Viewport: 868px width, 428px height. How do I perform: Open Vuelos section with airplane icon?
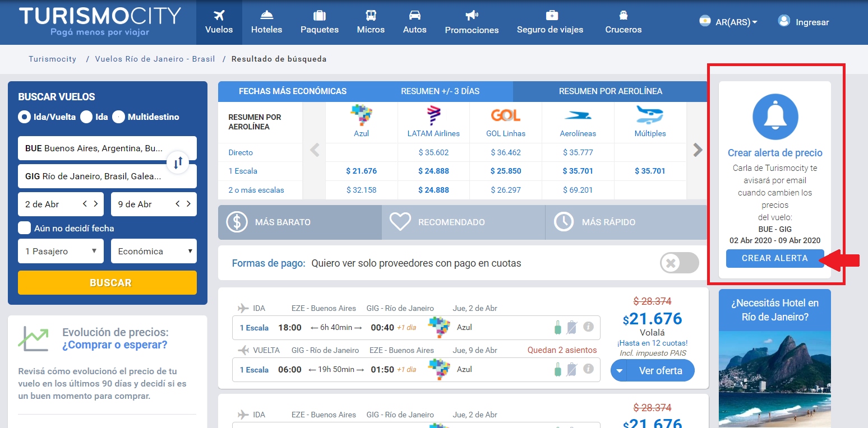pyautogui.click(x=219, y=22)
